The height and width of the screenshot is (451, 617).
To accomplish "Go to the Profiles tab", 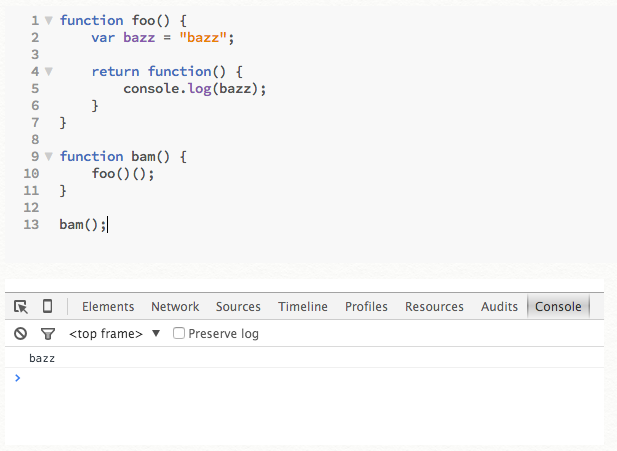I will tap(366, 307).
